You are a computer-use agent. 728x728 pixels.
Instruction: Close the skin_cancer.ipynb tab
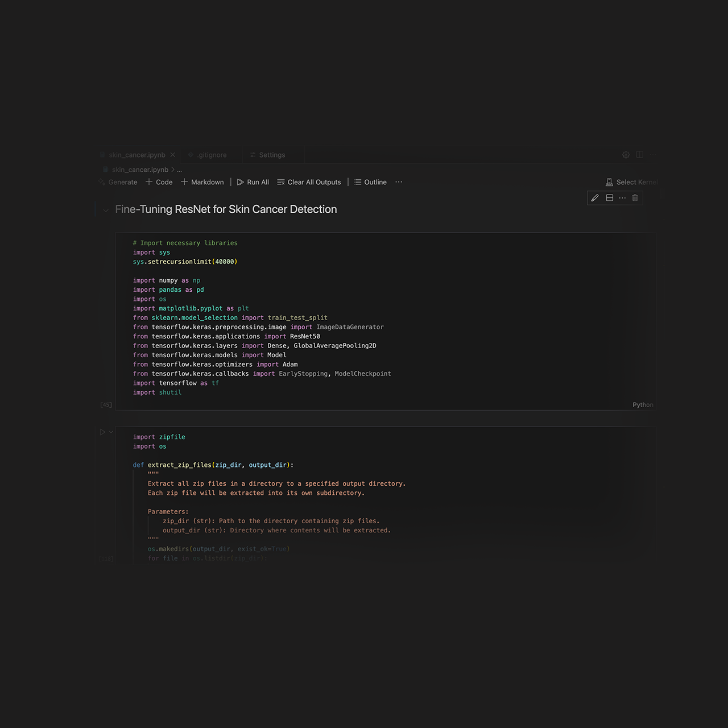pos(173,155)
